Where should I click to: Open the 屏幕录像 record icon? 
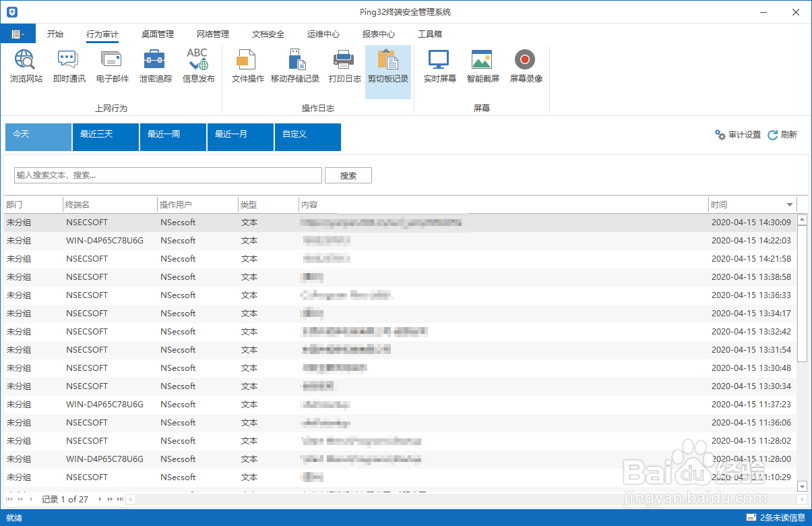(526, 60)
